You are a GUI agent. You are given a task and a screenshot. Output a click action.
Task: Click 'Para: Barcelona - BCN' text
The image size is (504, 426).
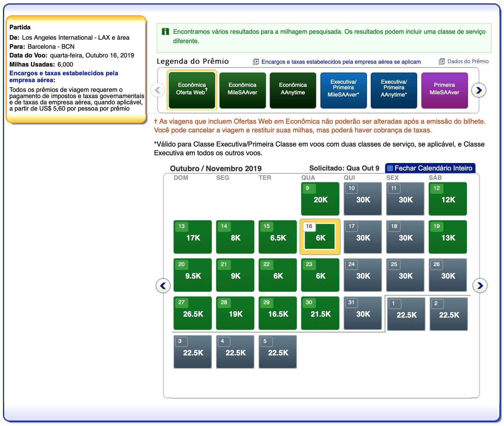coord(42,47)
